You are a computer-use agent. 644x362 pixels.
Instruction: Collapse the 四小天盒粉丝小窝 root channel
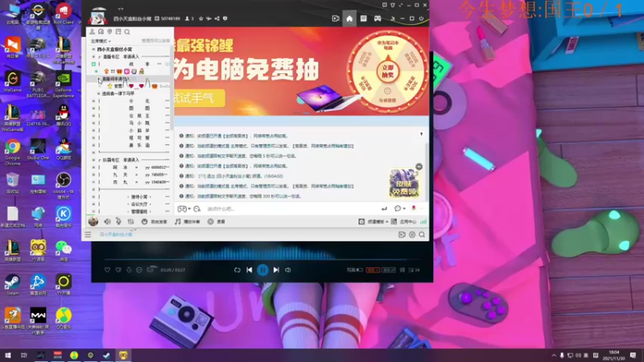tap(93, 49)
